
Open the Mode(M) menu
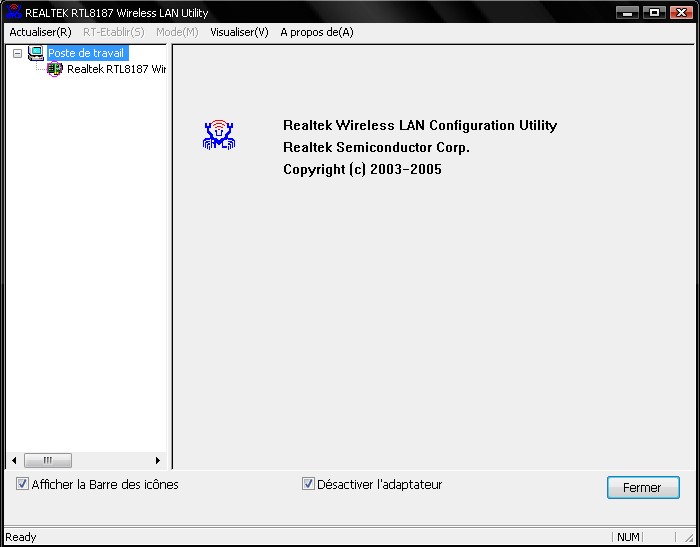(177, 32)
